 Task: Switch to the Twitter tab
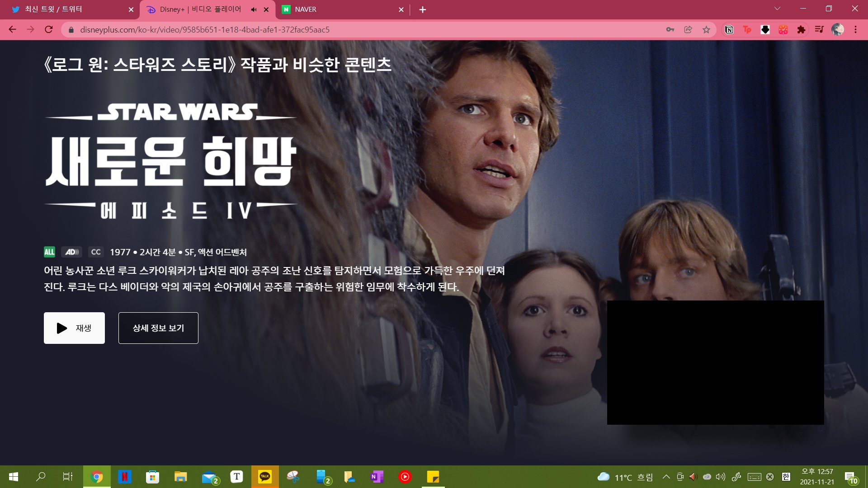[68, 9]
